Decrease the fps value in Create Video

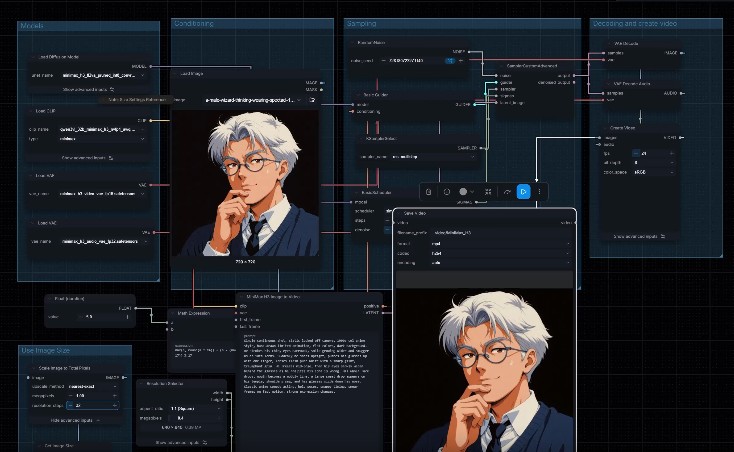(x=636, y=153)
